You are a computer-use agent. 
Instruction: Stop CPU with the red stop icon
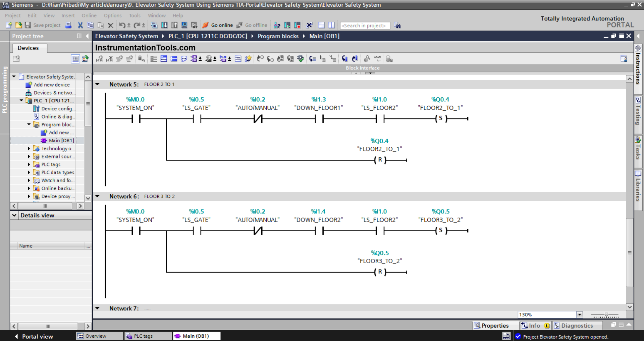click(x=297, y=25)
